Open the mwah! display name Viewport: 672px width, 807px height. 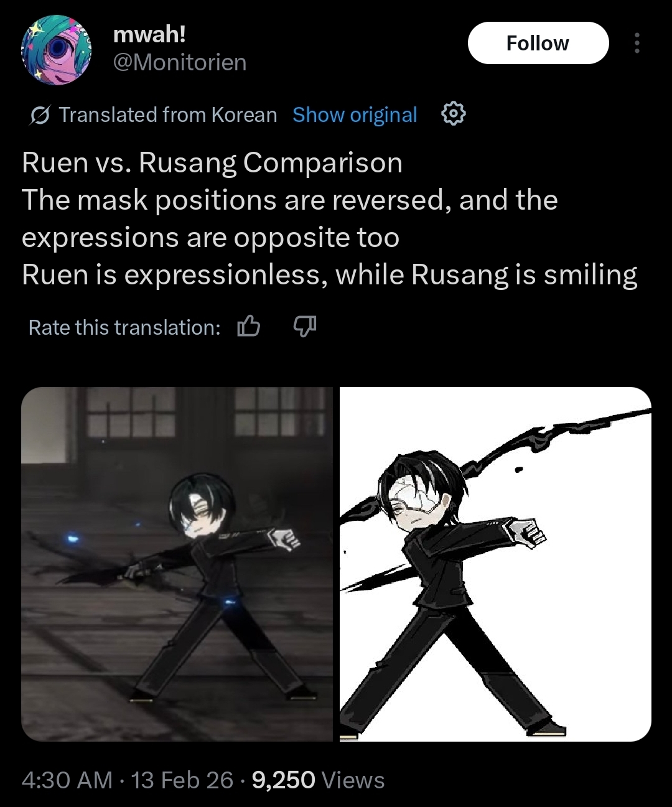(149, 34)
